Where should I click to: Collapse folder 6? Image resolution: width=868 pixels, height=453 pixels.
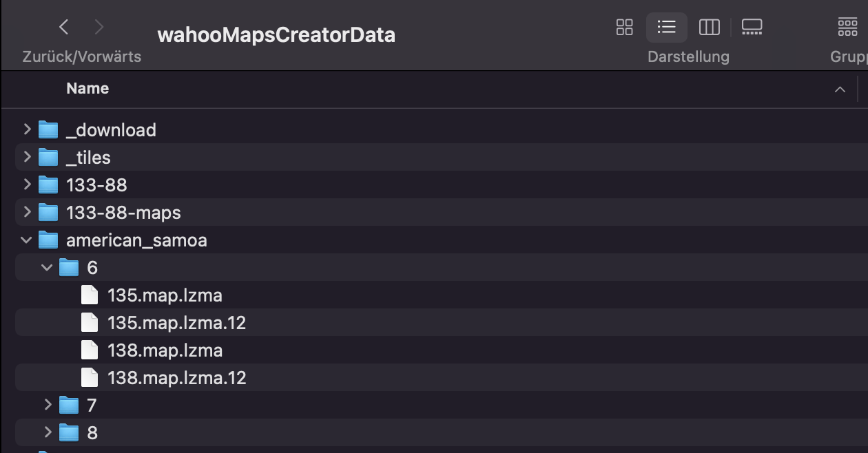pos(48,267)
